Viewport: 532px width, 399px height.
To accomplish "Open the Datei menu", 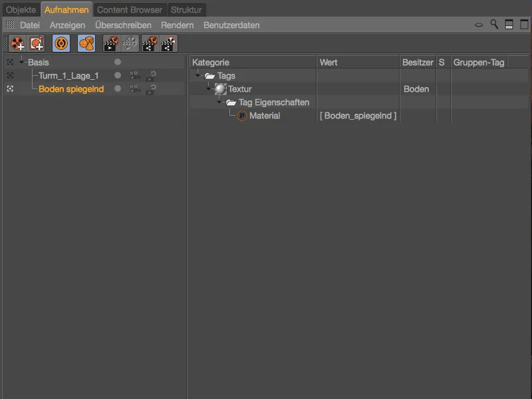I will 30,25.
